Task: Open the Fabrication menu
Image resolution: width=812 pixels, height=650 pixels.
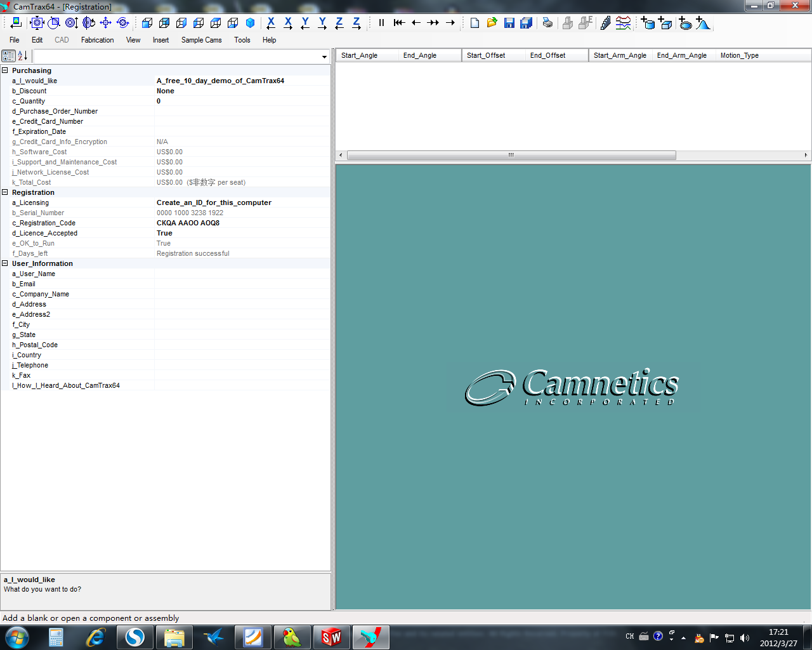Action: click(x=98, y=40)
